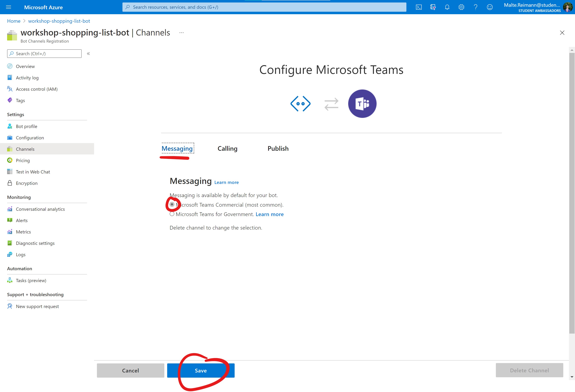Screen dimensions: 575x392
Task: Click the Microsoft Teams logo icon
Action: [362, 104]
